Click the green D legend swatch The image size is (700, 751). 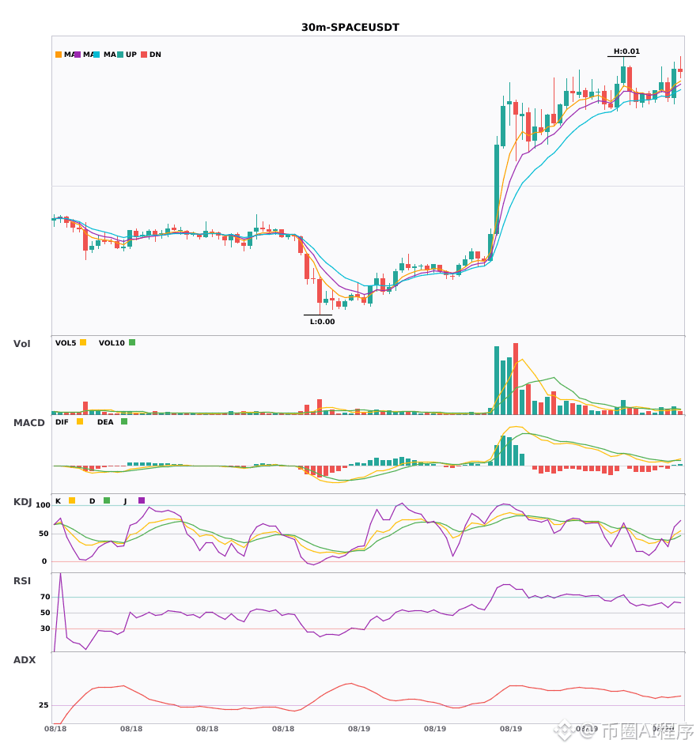[107, 500]
